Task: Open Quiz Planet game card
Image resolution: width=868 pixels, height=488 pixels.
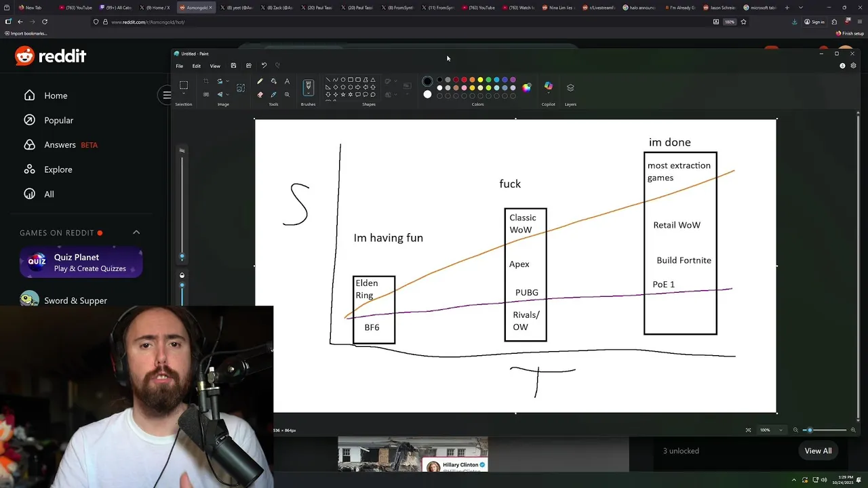Action: pos(81,262)
